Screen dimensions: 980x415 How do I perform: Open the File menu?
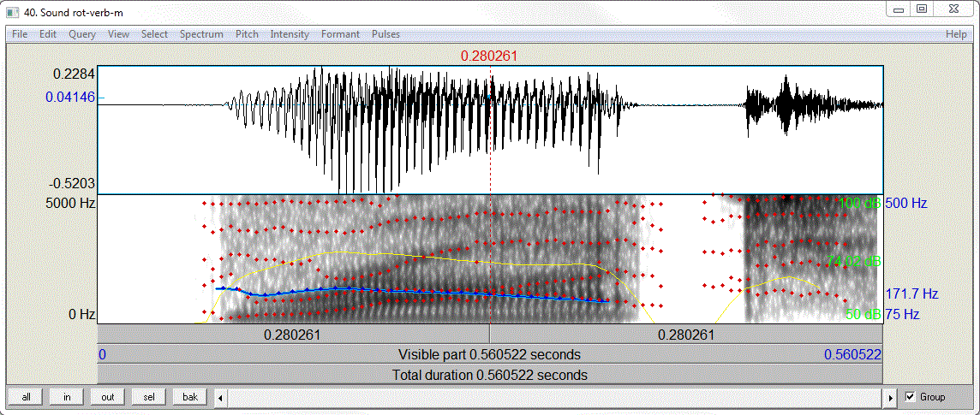coord(20,34)
